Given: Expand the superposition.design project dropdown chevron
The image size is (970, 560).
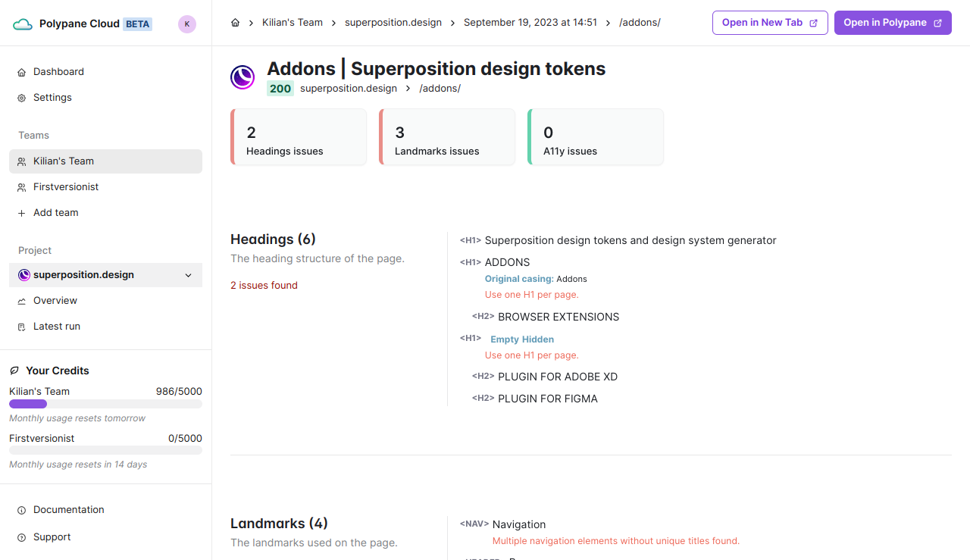Looking at the screenshot, I should point(189,275).
